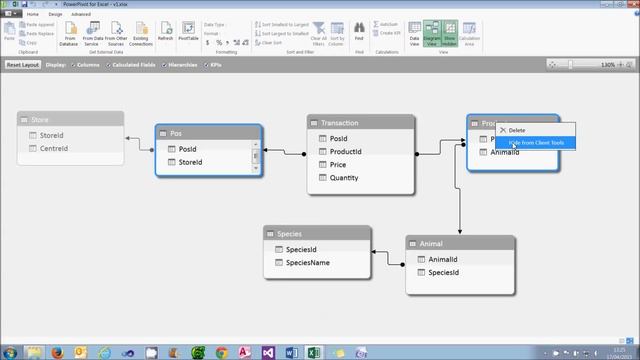Click the Windows Start button
The height and width of the screenshot is (360, 640).
tap(10, 352)
